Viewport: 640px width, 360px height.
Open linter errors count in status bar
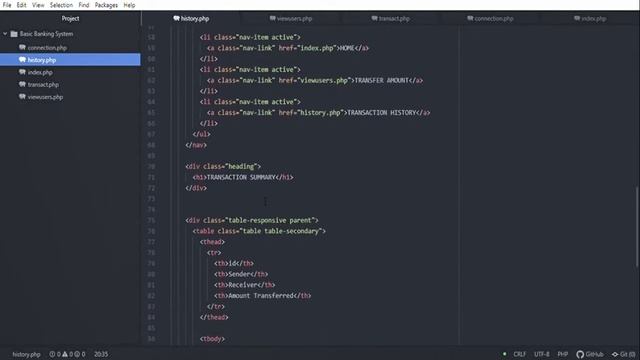[55, 354]
